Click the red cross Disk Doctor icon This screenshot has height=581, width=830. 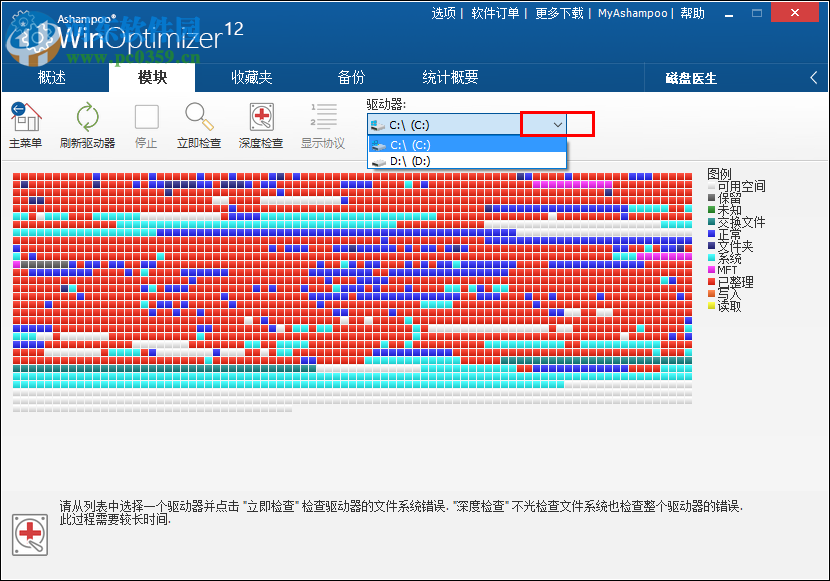pos(28,535)
